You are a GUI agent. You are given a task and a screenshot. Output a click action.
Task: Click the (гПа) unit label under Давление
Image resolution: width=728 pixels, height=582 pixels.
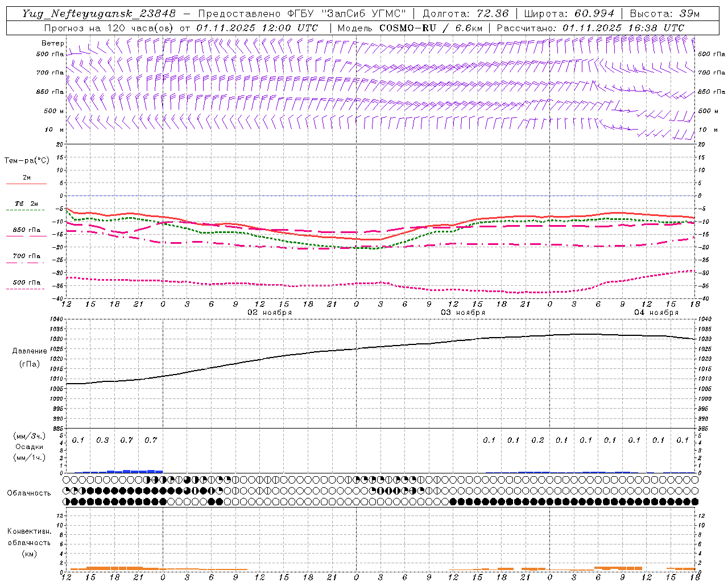click(30, 364)
